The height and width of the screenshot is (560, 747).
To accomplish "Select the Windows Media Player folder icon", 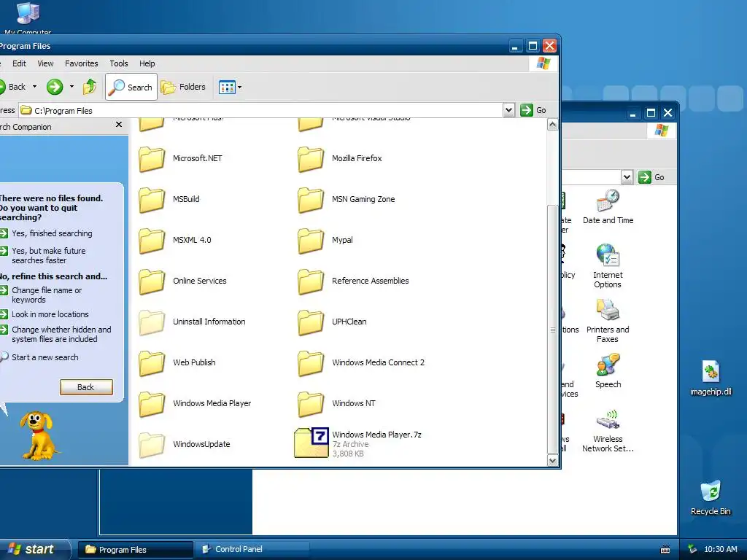I will [152, 404].
